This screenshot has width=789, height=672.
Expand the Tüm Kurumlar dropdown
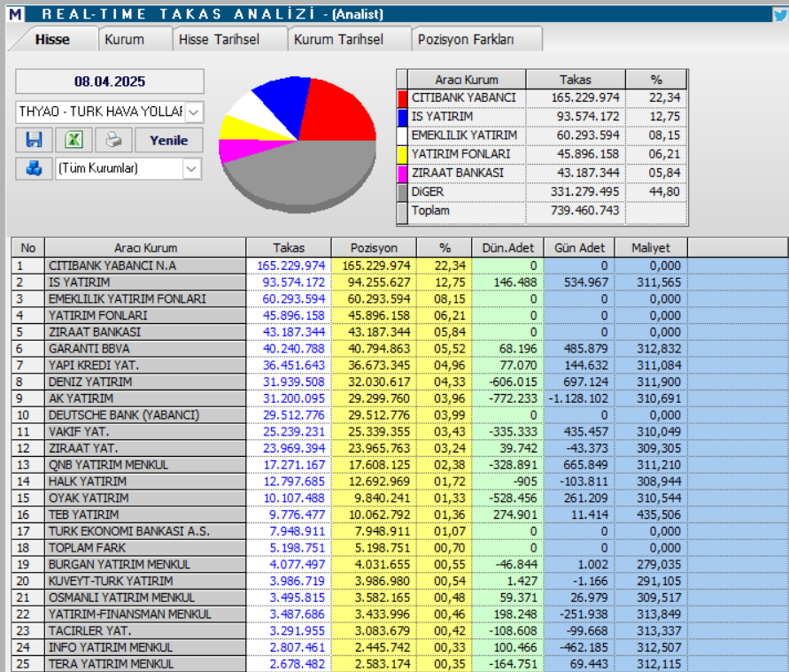(x=192, y=168)
